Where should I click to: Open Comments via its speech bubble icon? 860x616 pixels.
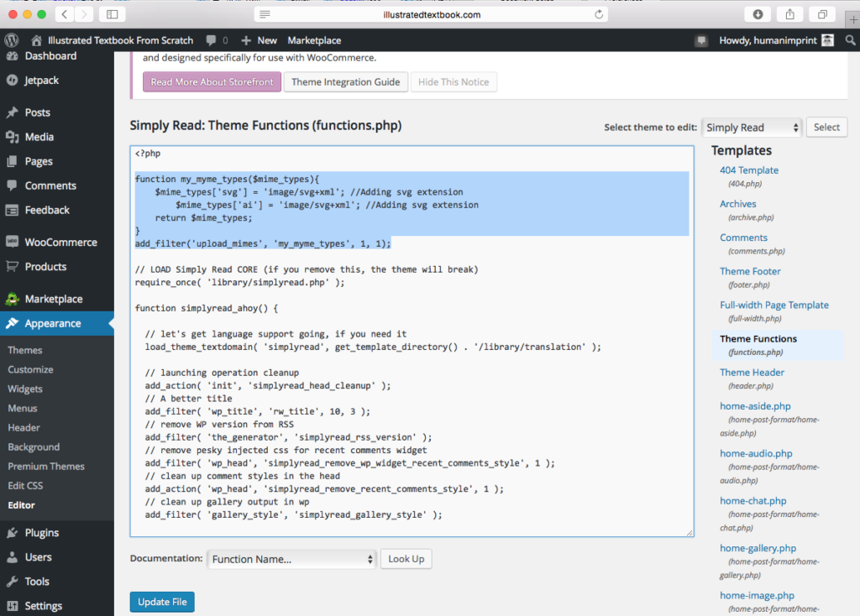click(x=13, y=185)
